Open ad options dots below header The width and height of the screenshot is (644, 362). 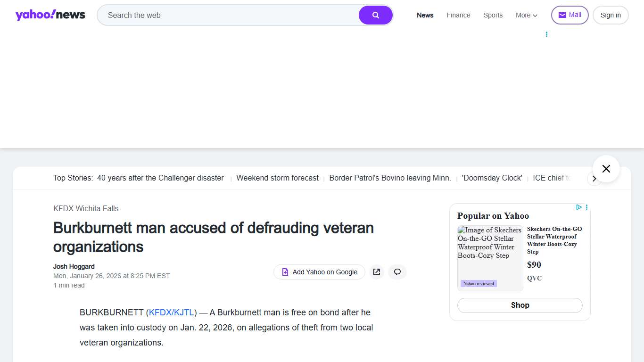[546, 34]
